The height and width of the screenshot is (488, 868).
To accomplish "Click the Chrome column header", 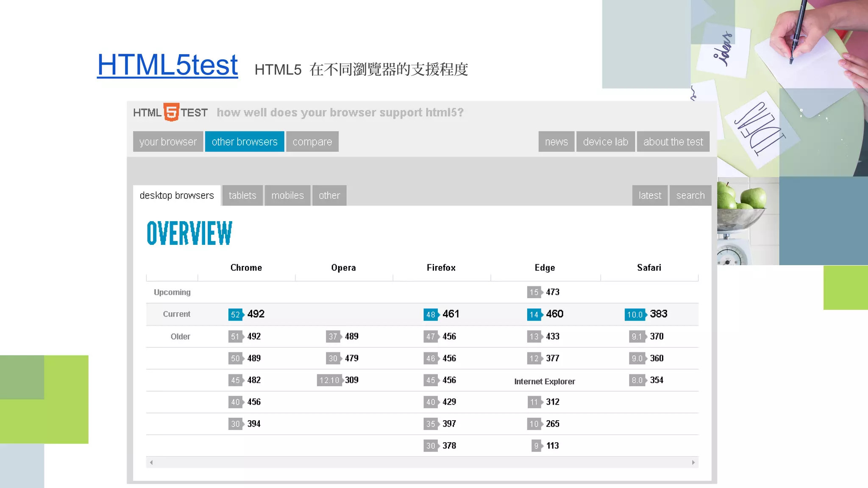I will coord(246,268).
